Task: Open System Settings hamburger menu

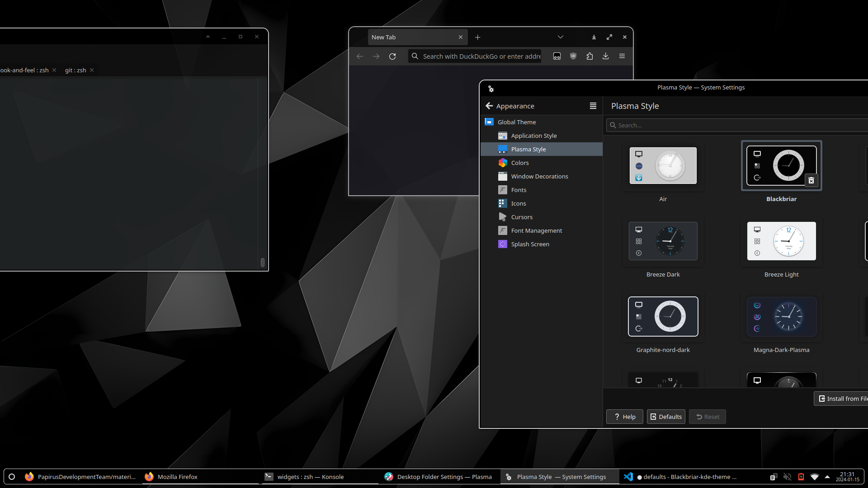Action: [x=593, y=106]
